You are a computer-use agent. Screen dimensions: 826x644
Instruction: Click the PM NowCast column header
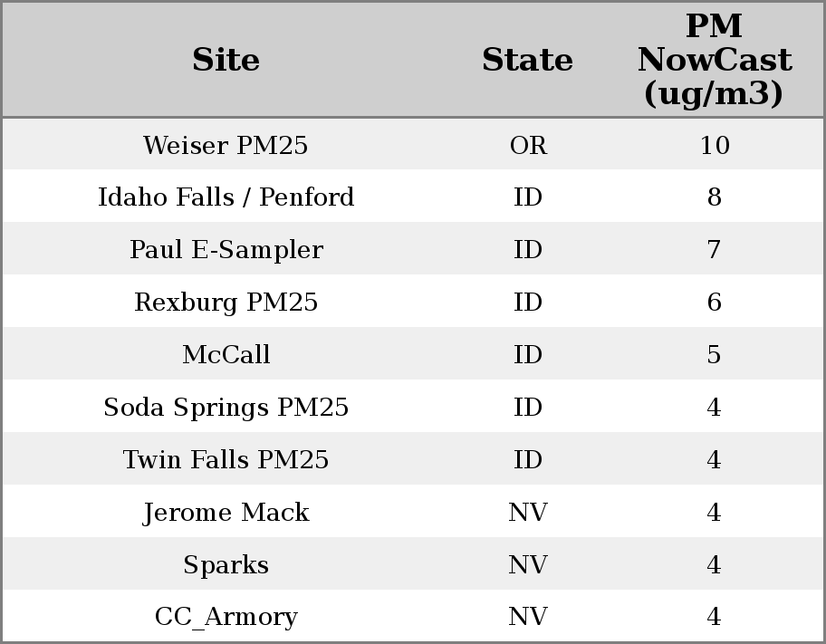[x=714, y=61]
